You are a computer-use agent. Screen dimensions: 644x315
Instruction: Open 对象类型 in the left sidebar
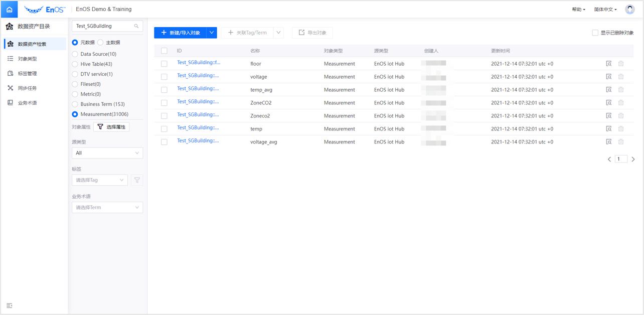(x=27, y=59)
